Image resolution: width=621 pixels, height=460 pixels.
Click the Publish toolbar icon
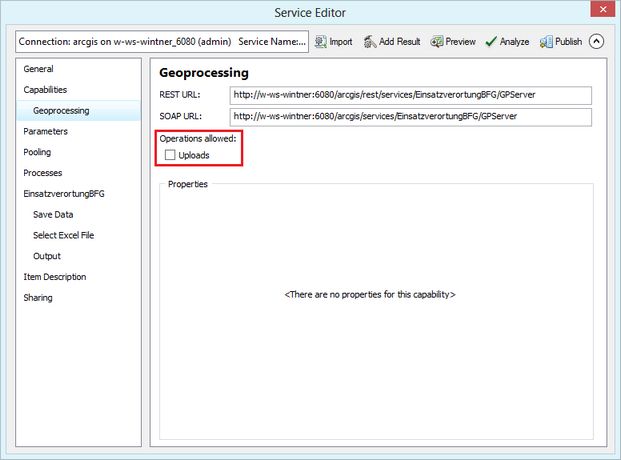click(x=546, y=42)
